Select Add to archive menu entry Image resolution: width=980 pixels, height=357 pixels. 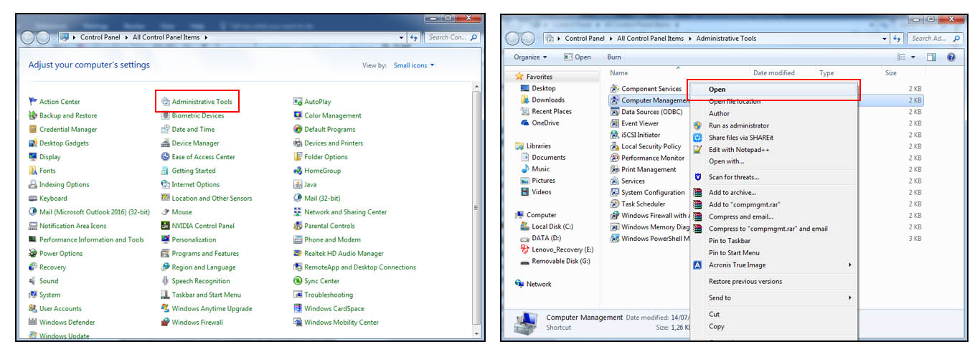(x=773, y=192)
